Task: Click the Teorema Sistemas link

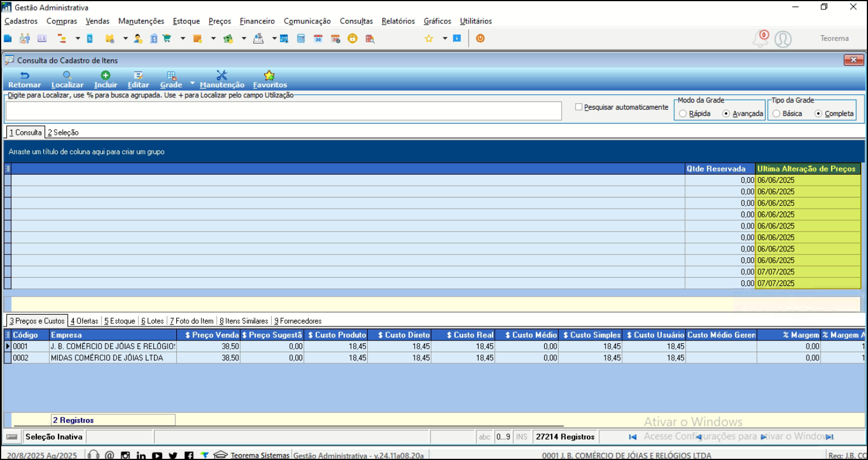Action: [x=260, y=455]
